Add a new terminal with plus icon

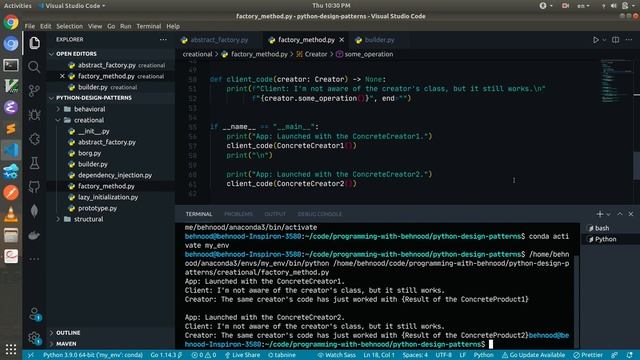[x=600, y=214]
